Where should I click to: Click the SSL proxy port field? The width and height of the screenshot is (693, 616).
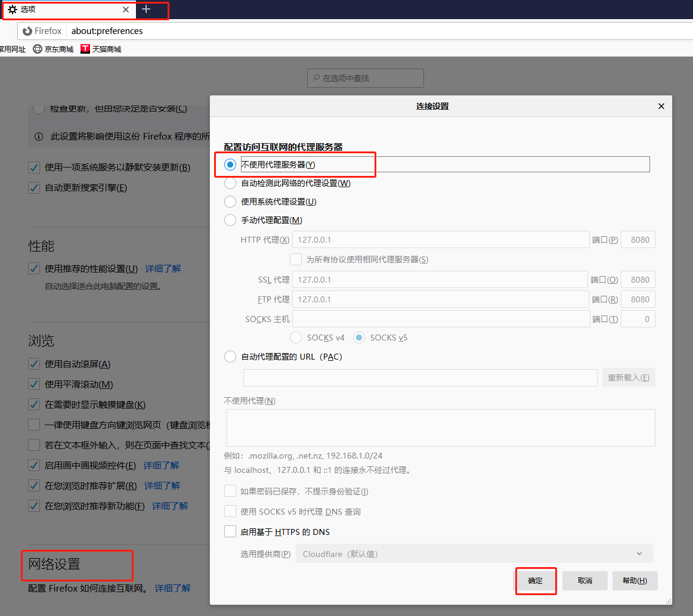click(x=638, y=279)
